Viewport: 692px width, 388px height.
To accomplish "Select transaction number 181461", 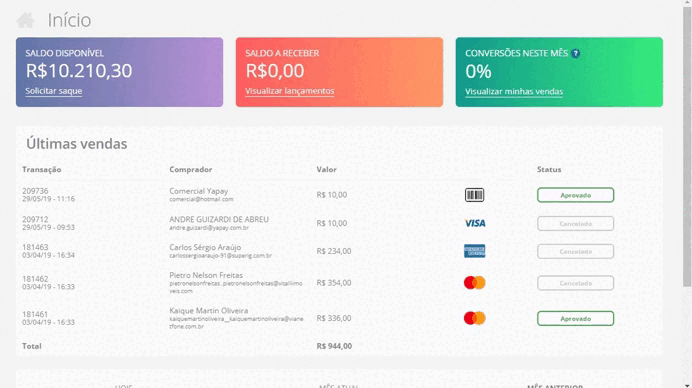I will click(x=35, y=314).
